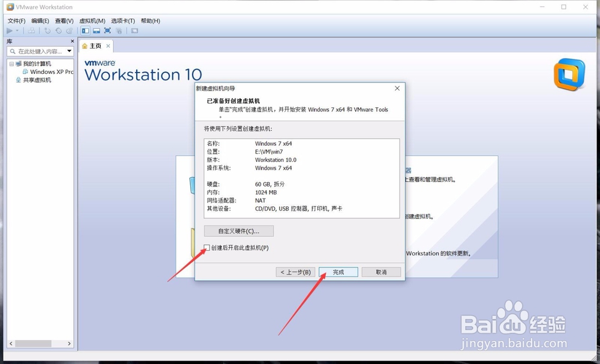Screen dimensions: 600x364
Task: Click the search magnifier icon in library
Action: coord(13,51)
